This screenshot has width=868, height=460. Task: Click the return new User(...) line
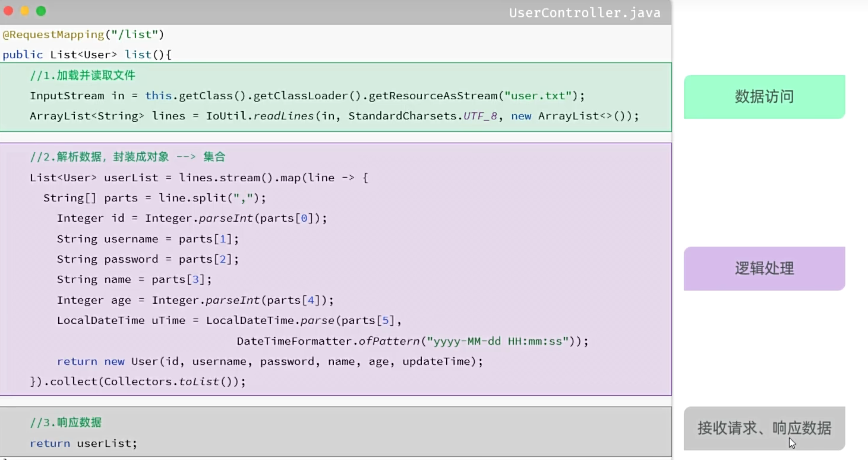[270, 361]
